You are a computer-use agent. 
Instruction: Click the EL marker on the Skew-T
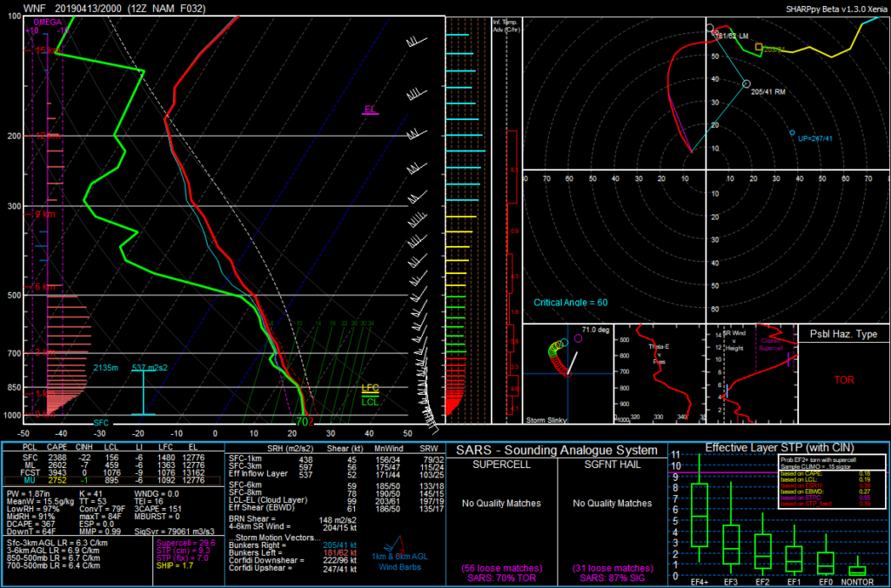(x=370, y=110)
